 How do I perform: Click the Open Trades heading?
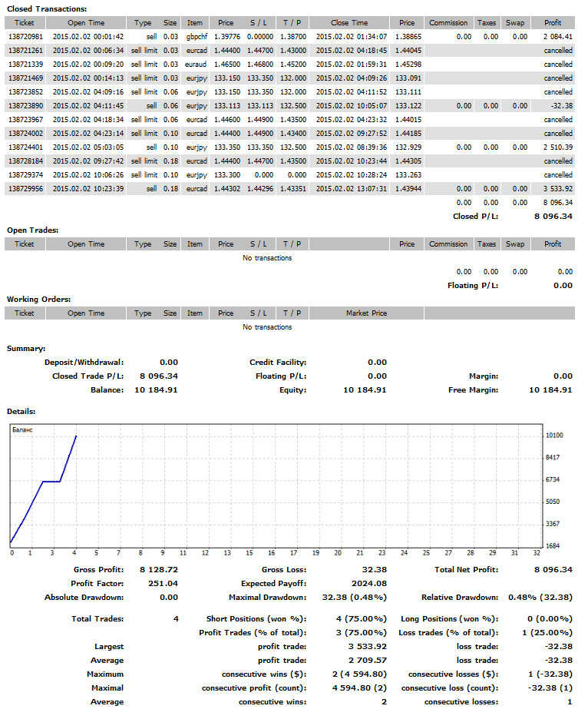(x=32, y=230)
